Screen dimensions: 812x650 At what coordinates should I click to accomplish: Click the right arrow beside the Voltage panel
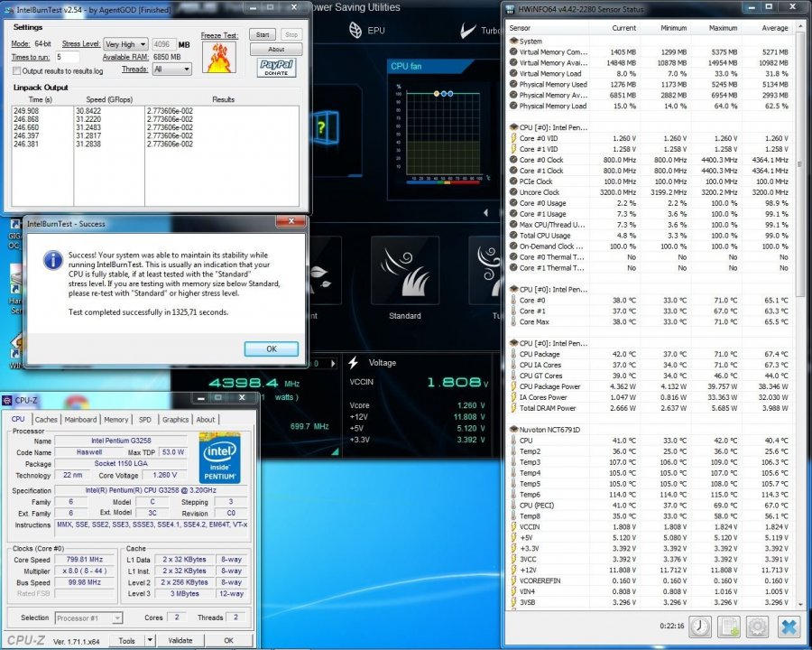click(x=333, y=363)
